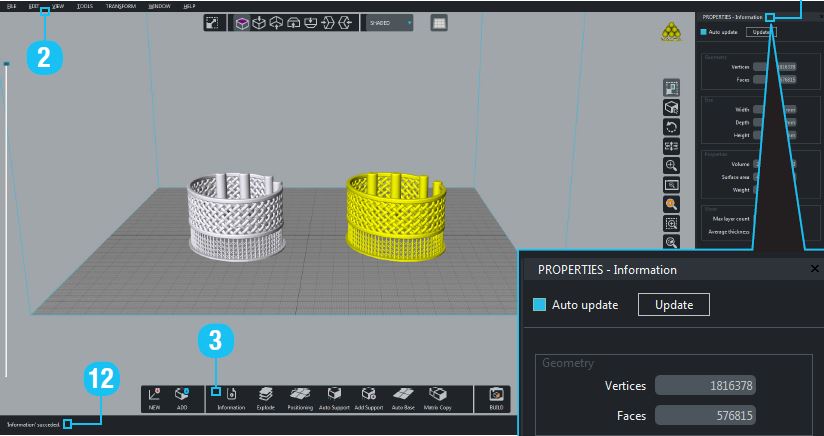
Task: Open the Matrix Copy tool
Action: point(437,396)
